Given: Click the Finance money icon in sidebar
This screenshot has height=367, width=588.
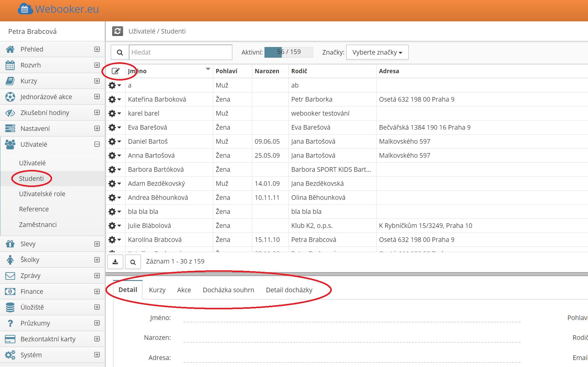Looking at the screenshot, I should [x=10, y=291].
